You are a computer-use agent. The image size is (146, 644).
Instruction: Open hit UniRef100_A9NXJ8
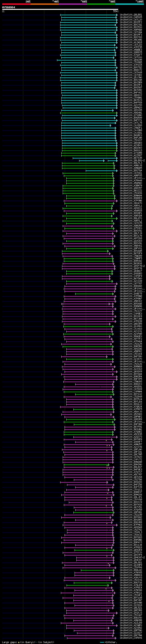pos(131,165)
